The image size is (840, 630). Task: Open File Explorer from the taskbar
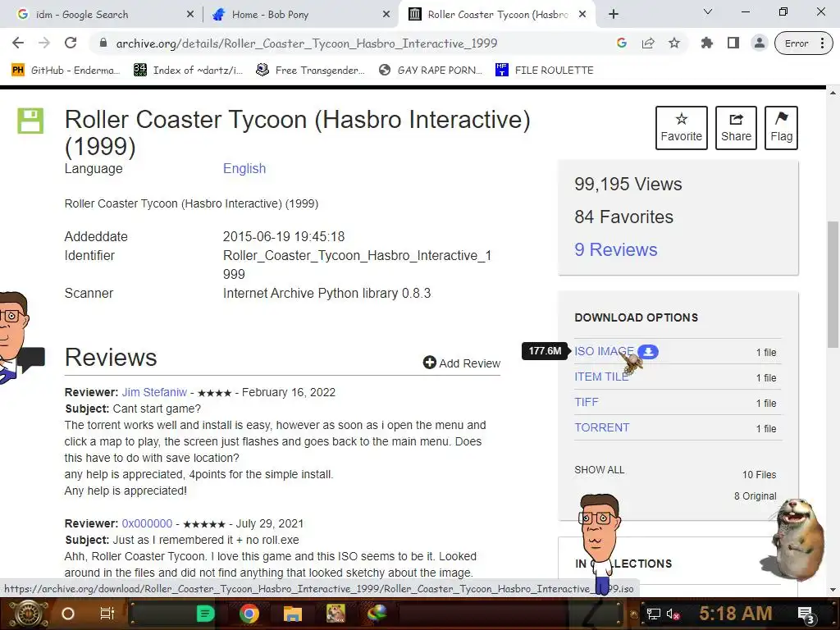click(293, 614)
